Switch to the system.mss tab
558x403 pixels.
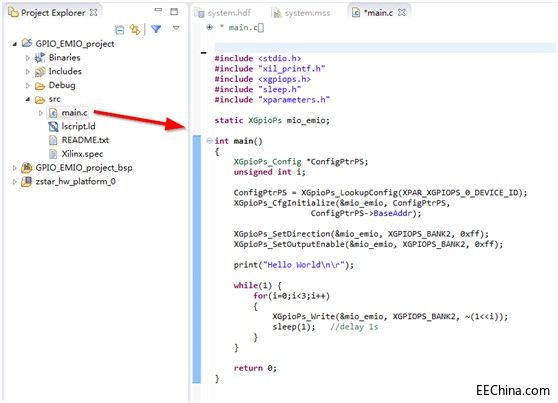click(301, 13)
